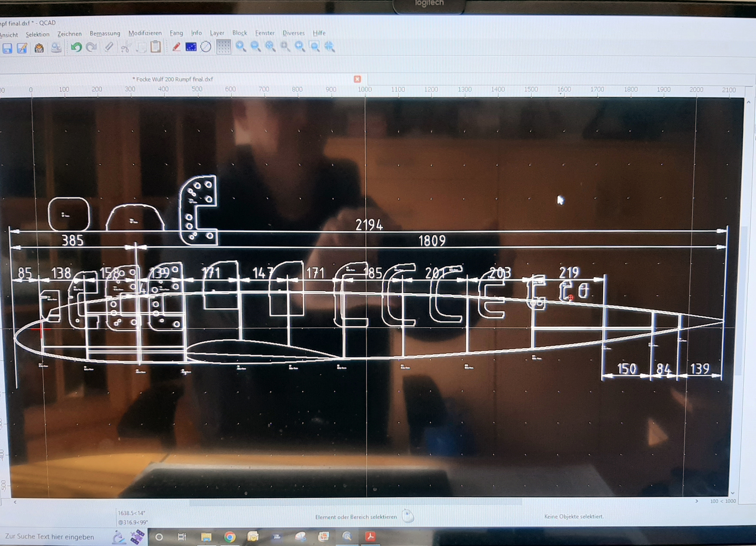
Task: Click the Windows search text field
Action: click(50, 537)
